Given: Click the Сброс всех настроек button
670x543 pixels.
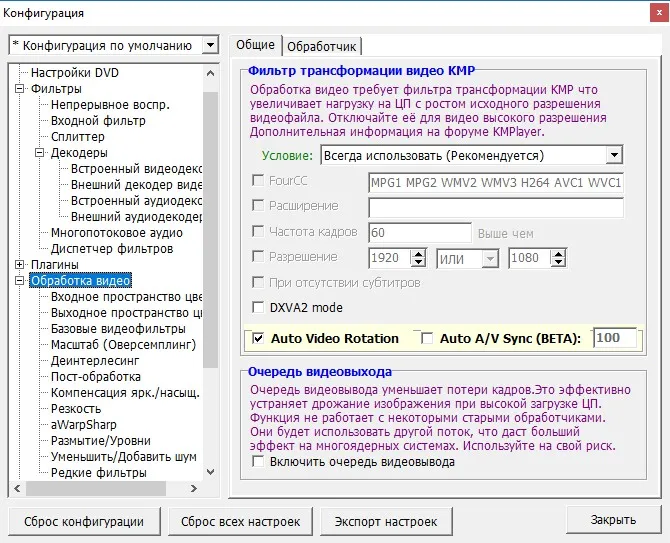Looking at the screenshot, I should click(x=241, y=521).
